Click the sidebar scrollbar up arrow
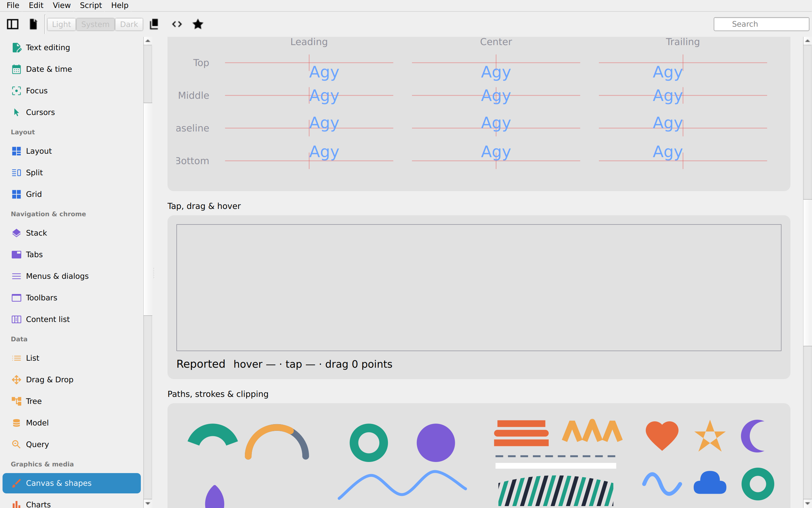 pos(147,41)
